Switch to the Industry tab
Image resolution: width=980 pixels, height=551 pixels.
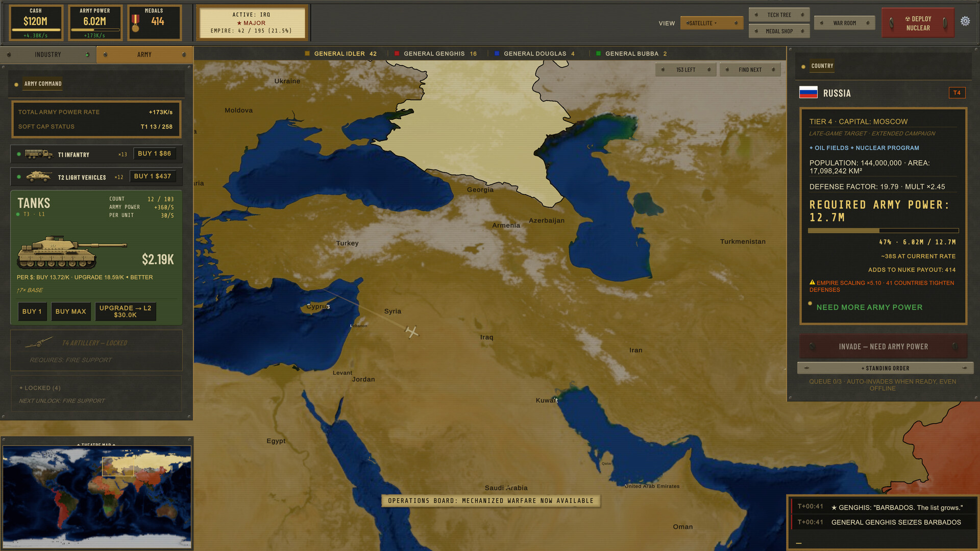[x=48, y=55]
